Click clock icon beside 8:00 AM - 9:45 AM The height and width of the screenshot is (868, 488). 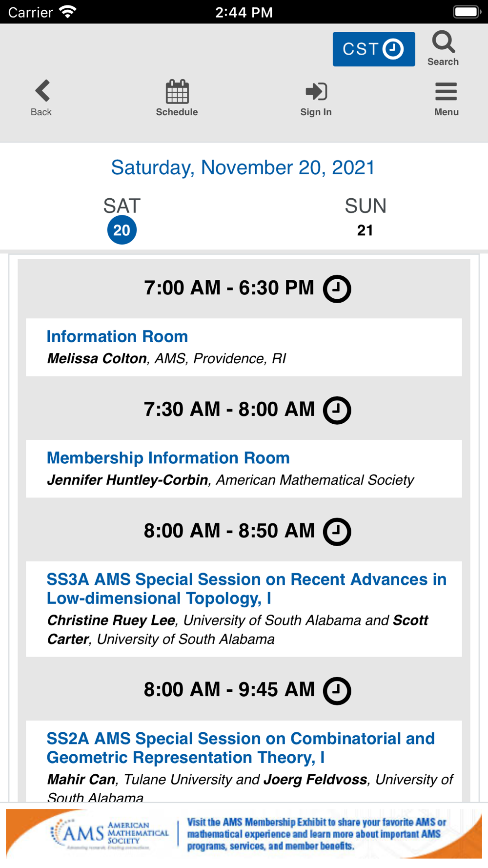pyautogui.click(x=337, y=691)
